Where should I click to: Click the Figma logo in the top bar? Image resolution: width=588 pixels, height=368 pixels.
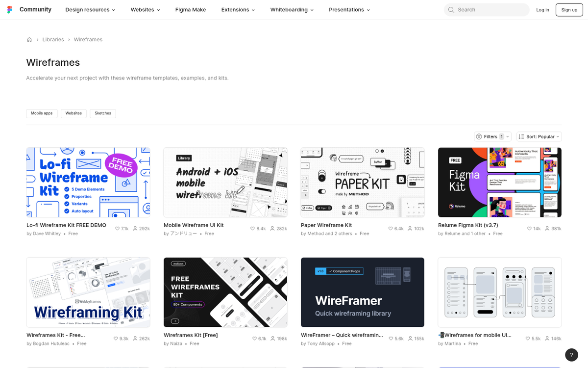tap(10, 9)
